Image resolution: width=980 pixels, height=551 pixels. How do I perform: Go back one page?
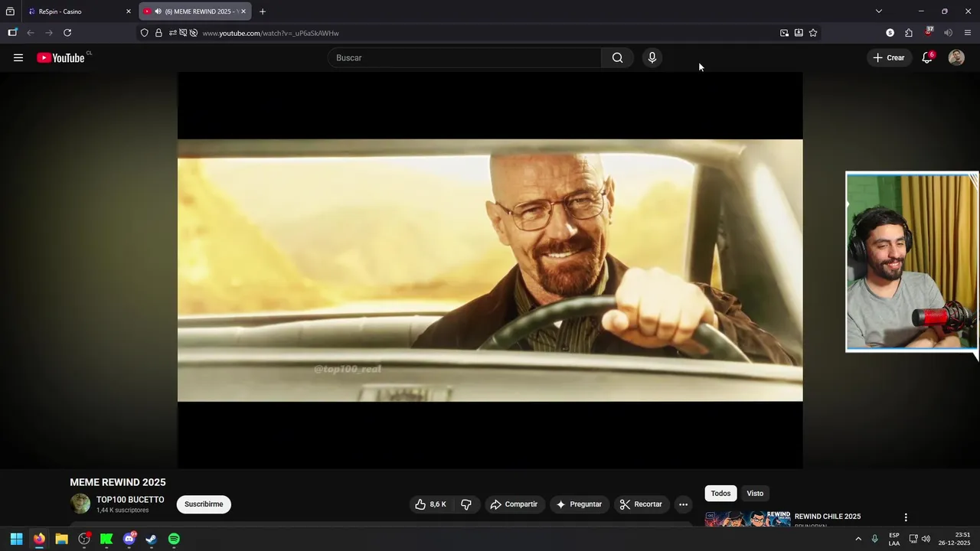point(31,33)
